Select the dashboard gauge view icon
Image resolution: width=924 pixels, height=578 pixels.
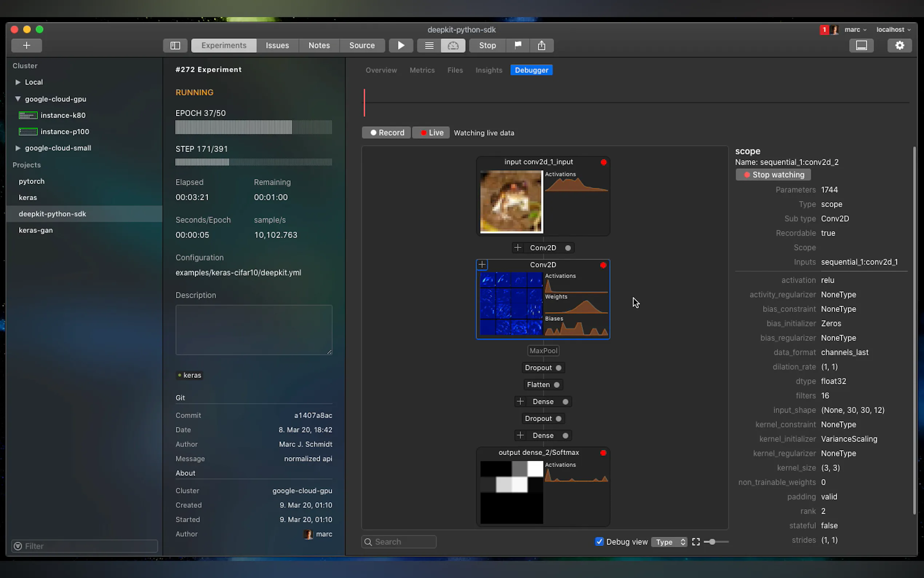pos(453,45)
